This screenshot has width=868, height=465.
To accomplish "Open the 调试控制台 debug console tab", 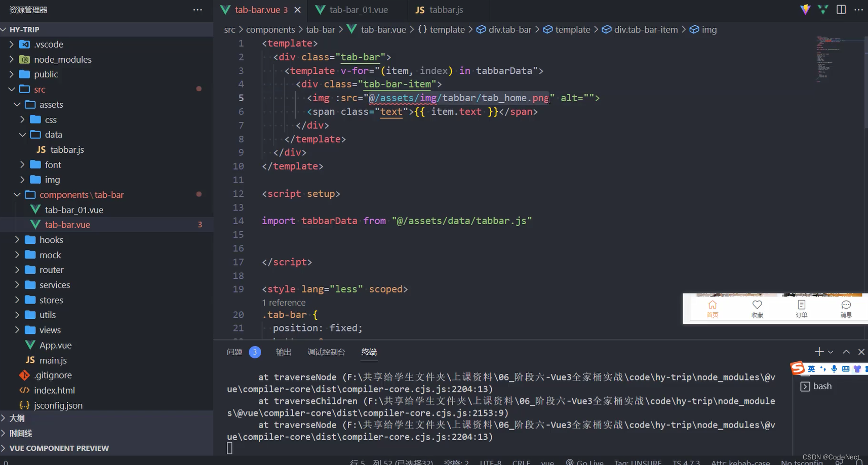I will coord(326,352).
